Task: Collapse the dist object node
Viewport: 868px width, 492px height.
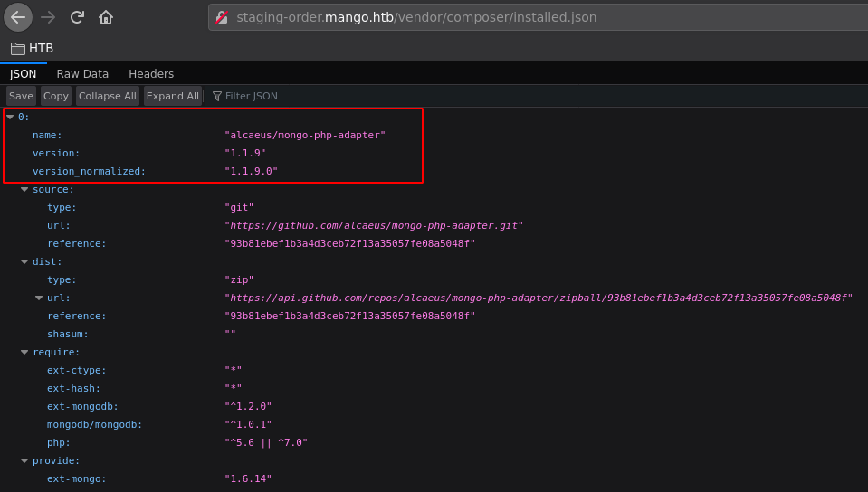Action: click(x=24, y=261)
